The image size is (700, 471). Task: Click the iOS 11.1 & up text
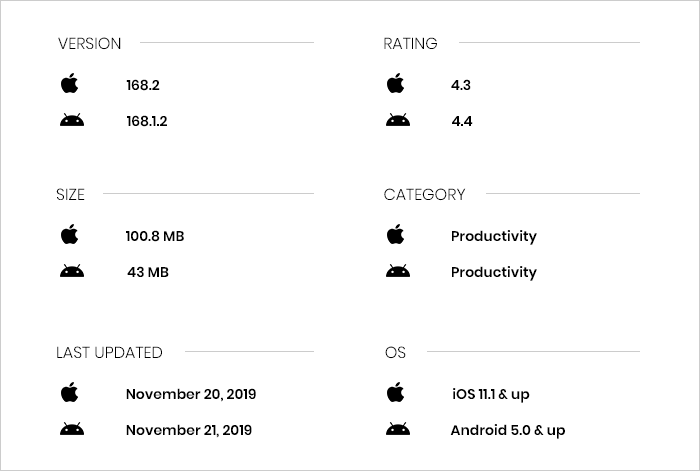click(x=490, y=394)
